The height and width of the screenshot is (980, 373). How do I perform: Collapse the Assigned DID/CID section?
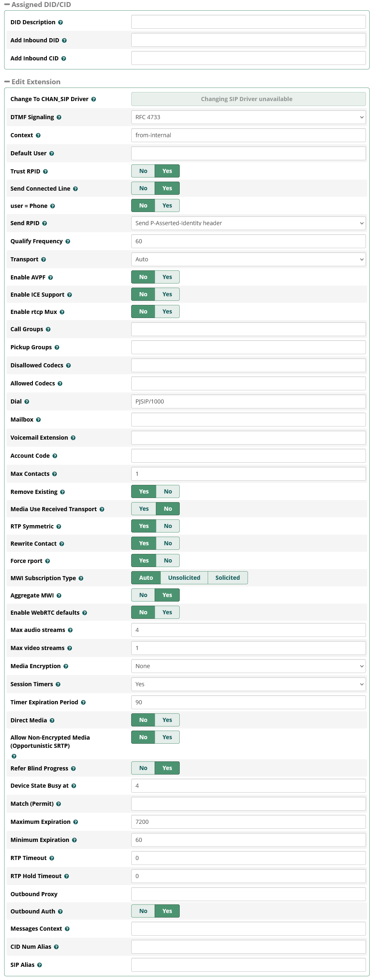(x=7, y=5)
